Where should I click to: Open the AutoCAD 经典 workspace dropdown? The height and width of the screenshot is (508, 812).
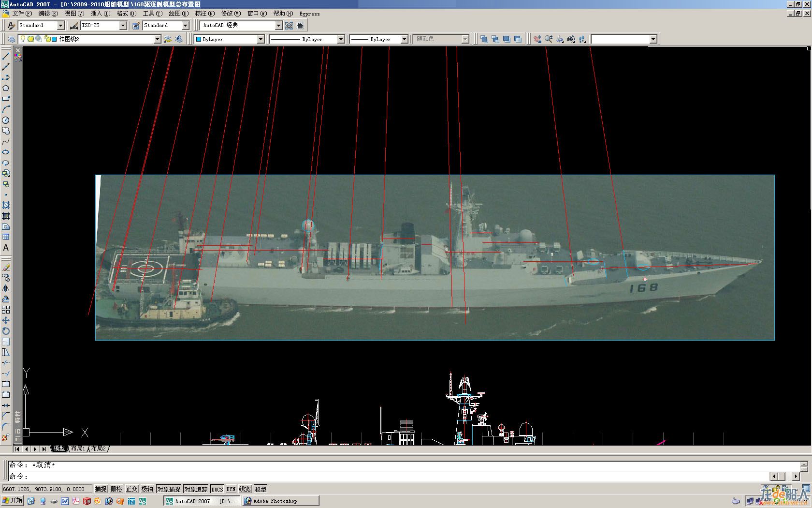point(278,25)
